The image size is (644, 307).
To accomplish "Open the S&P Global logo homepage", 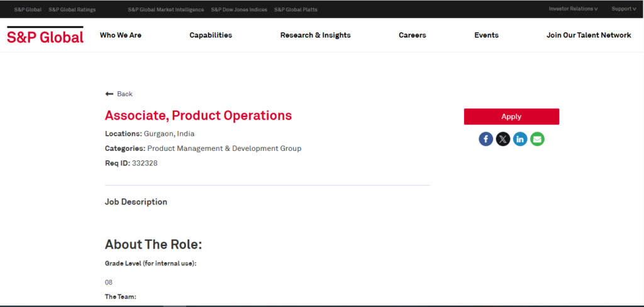I will pos(45,35).
